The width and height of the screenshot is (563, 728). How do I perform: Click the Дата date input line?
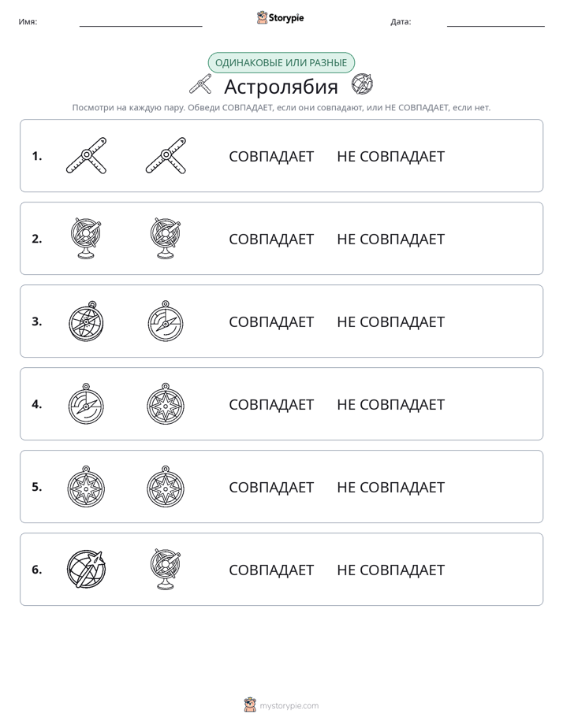(496, 22)
